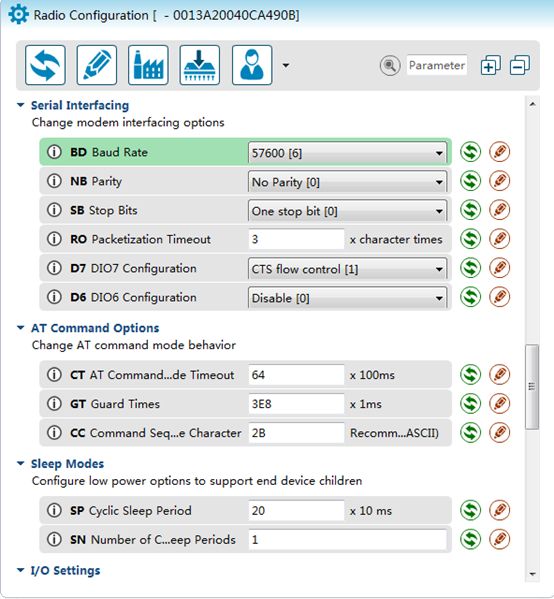This screenshot has height=599, width=554.
Task: Click the RO Packetization Timeout value field
Action: (x=296, y=239)
